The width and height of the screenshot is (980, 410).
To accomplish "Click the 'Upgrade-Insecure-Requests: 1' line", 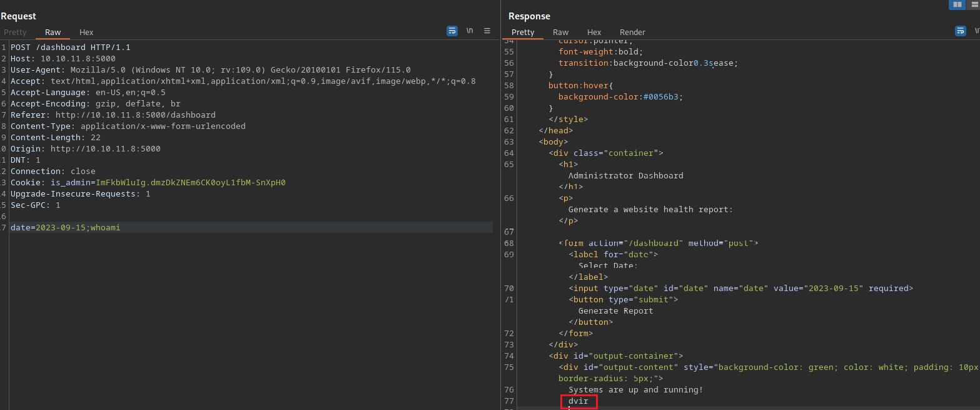I will click(x=81, y=194).
